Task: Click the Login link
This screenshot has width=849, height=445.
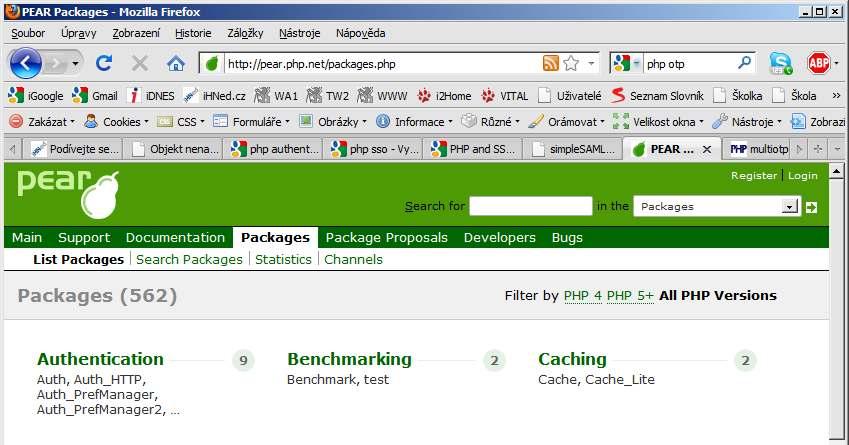Action: 803,175
